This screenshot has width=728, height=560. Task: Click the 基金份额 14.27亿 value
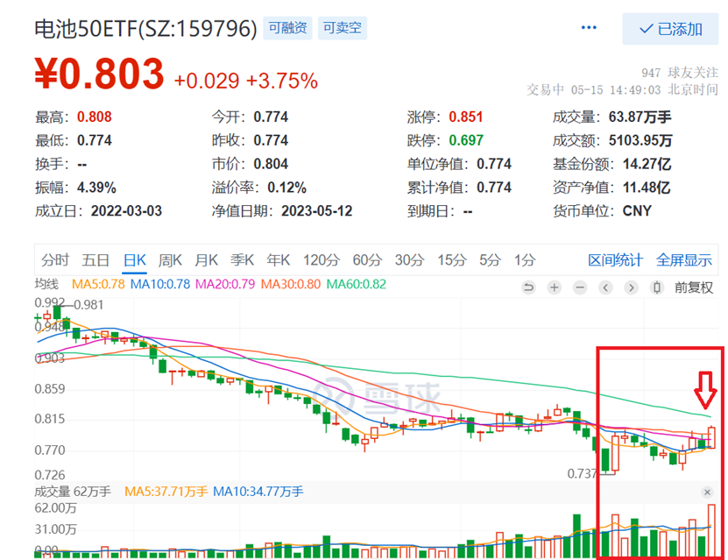click(647, 164)
